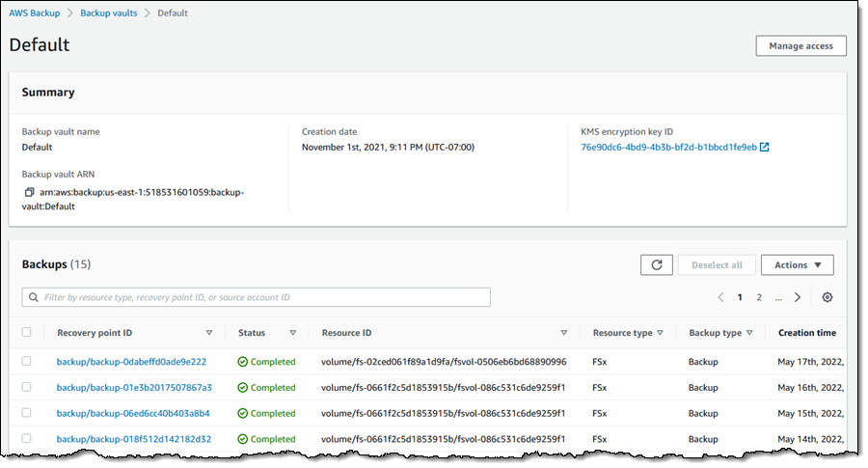Check the box for backup-01e3b2017507867a3
This screenshot has width=868, height=468.
(x=27, y=387)
